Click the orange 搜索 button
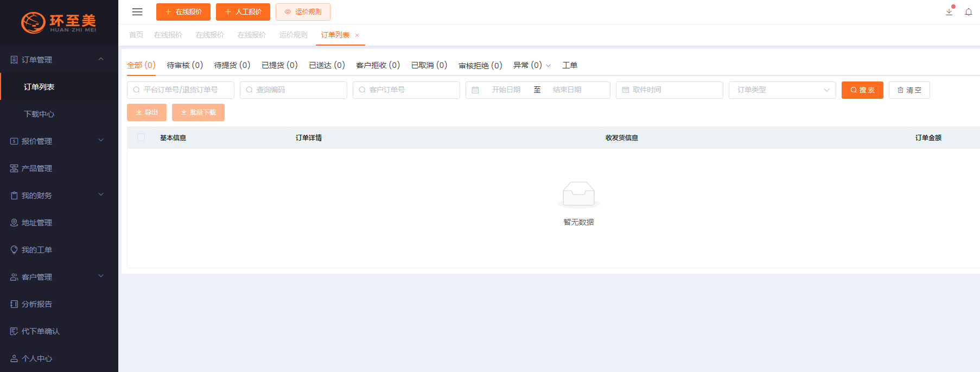 click(862, 90)
